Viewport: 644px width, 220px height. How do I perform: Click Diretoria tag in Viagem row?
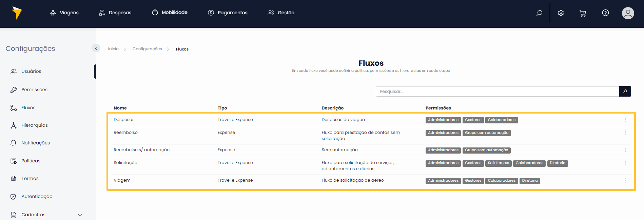pos(530,181)
